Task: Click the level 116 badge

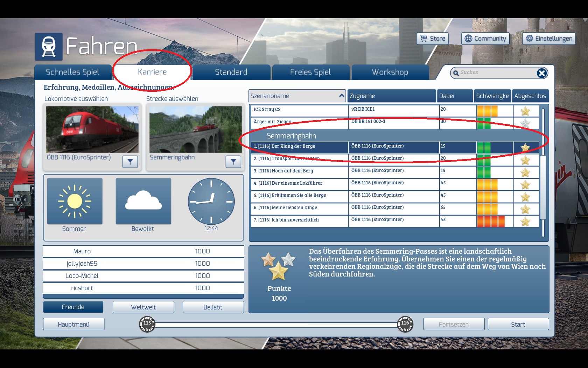Action: 405,324
